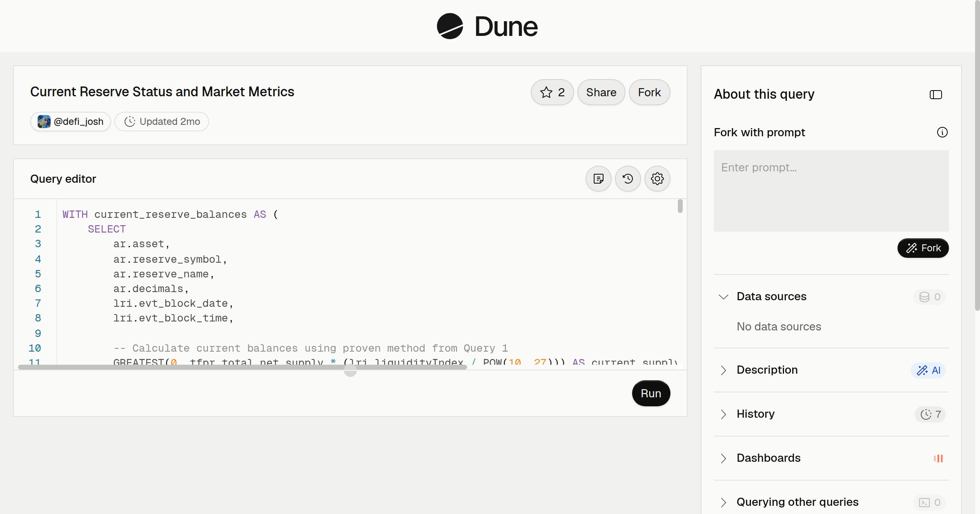Click the SELECT keyword on line 2
Viewport: 980px width, 514px height.
(x=107, y=229)
